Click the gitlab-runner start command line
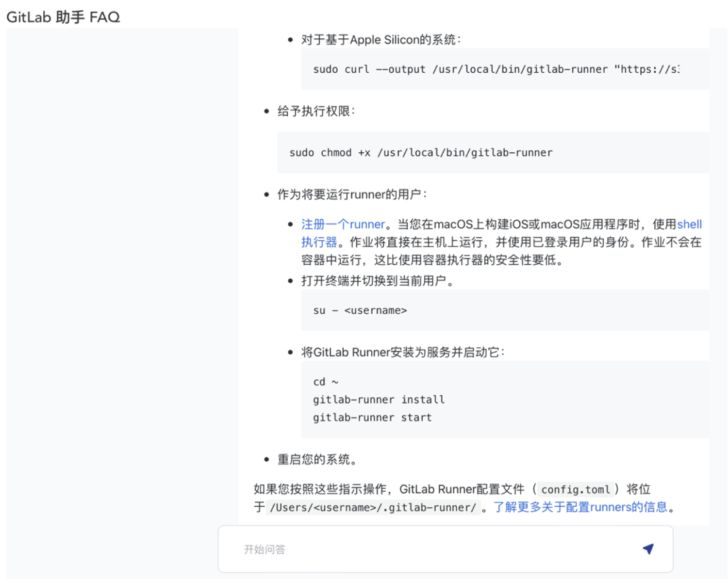The width and height of the screenshot is (728, 579). point(372,418)
